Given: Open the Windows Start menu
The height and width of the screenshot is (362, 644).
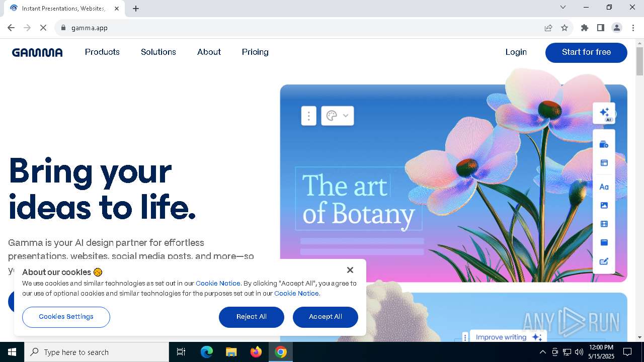Looking at the screenshot, I should [12, 352].
